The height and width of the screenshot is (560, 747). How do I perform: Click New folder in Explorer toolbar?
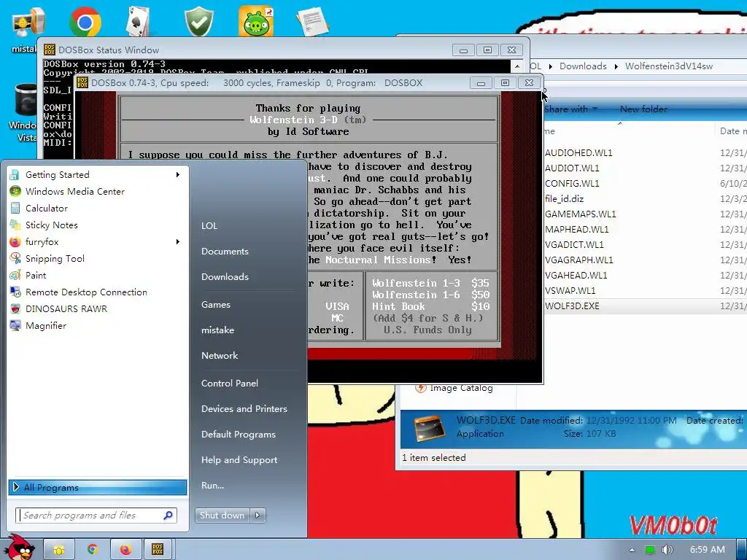pyautogui.click(x=643, y=109)
